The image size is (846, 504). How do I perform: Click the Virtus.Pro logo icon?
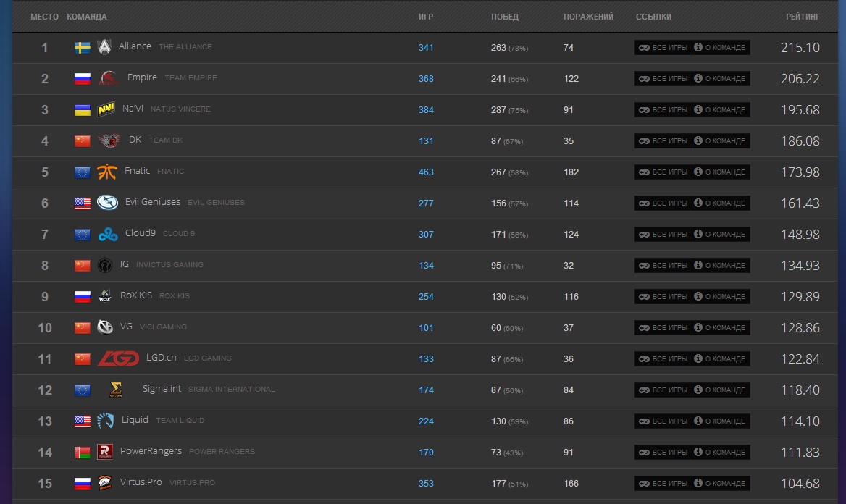pyautogui.click(x=105, y=483)
